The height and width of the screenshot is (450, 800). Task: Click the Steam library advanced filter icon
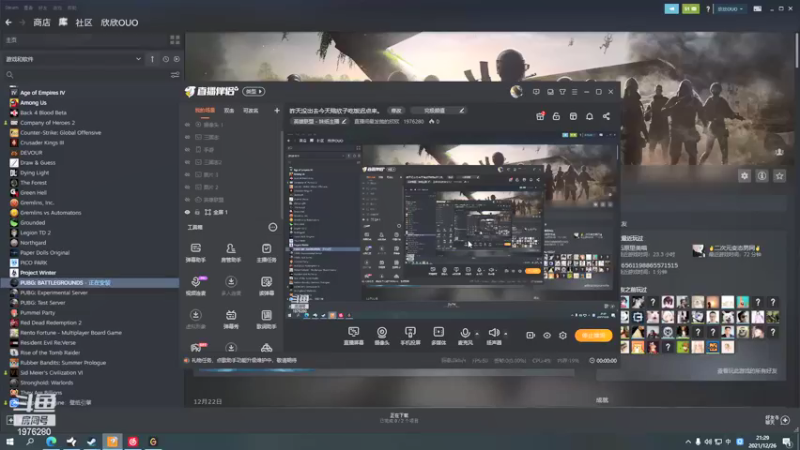pos(175,75)
